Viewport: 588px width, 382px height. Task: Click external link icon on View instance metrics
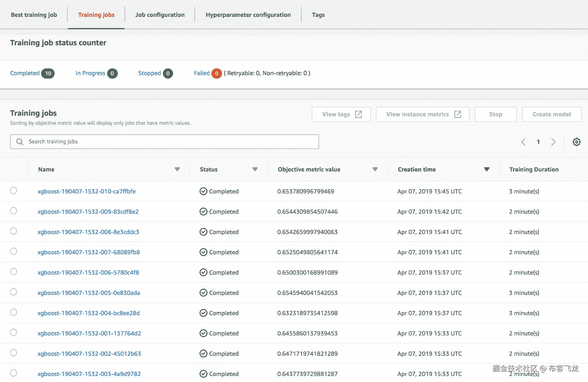click(x=457, y=114)
